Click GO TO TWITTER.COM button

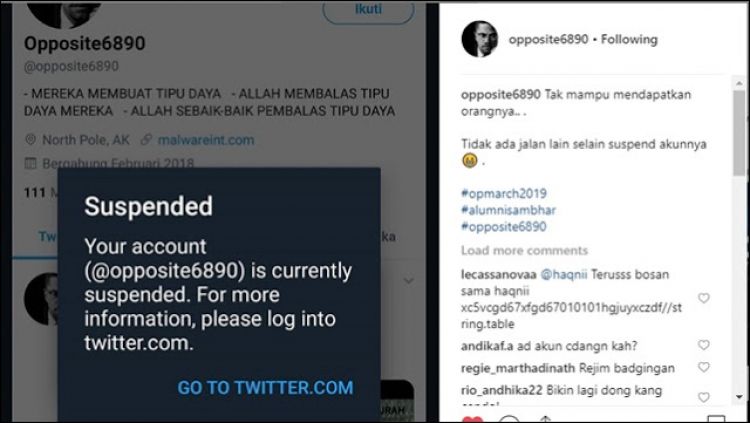265,388
